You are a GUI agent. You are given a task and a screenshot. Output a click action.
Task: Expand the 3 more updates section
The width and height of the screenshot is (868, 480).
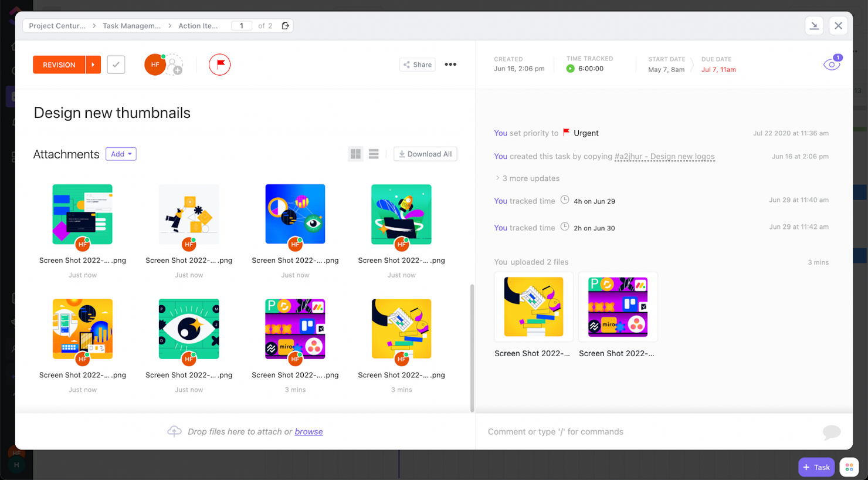[527, 178]
